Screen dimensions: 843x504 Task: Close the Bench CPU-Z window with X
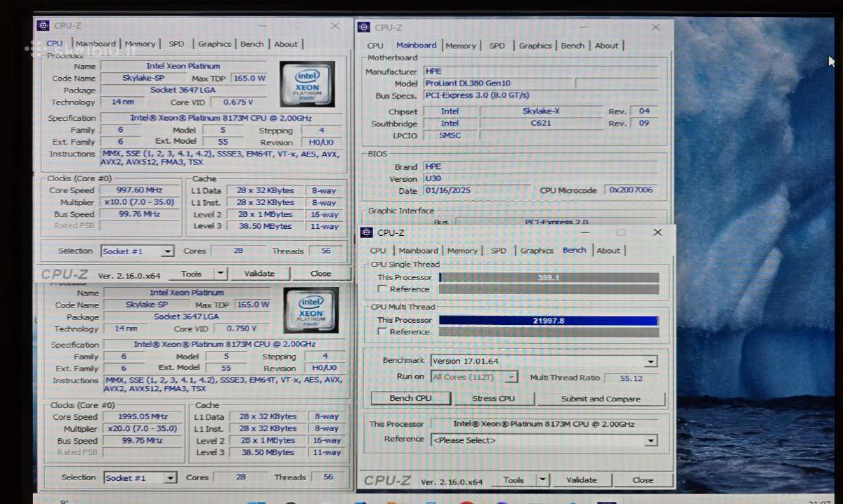658,232
